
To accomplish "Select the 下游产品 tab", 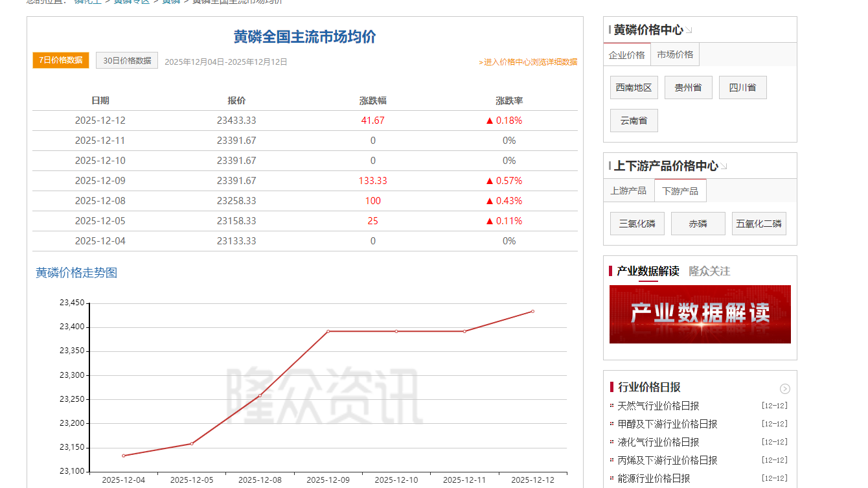I will (x=680, y=191).
